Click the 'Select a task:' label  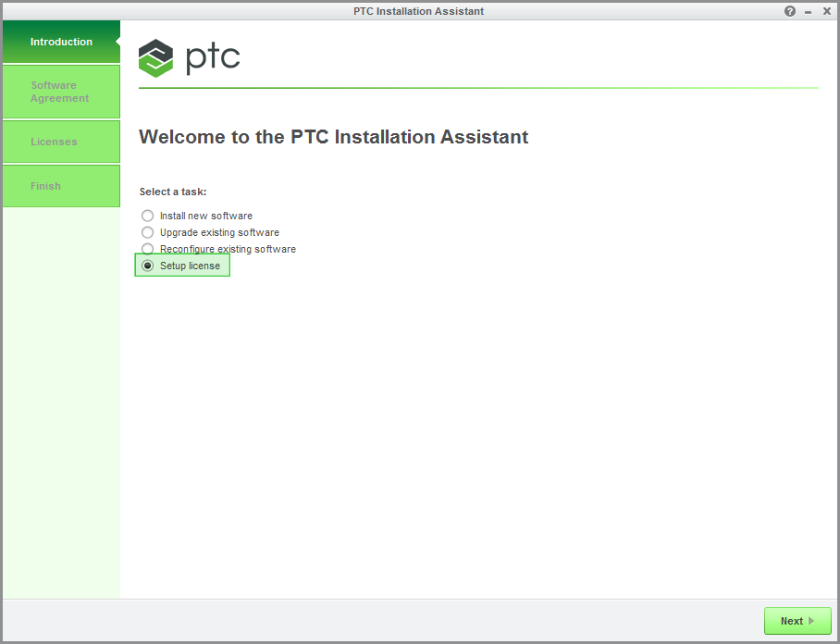tap(172, 192)
